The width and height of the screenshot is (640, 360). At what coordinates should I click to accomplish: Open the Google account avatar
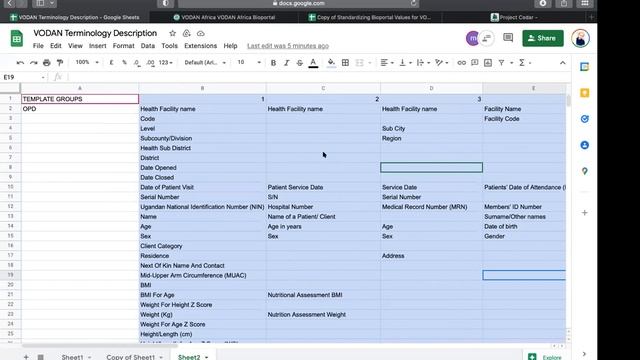[x=580, y=38]
